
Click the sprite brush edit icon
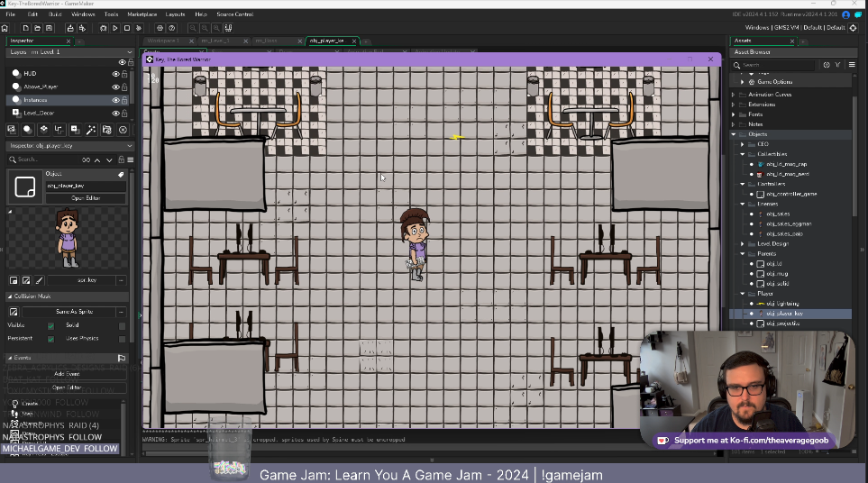pyautogui.click(x=40, y=280)
